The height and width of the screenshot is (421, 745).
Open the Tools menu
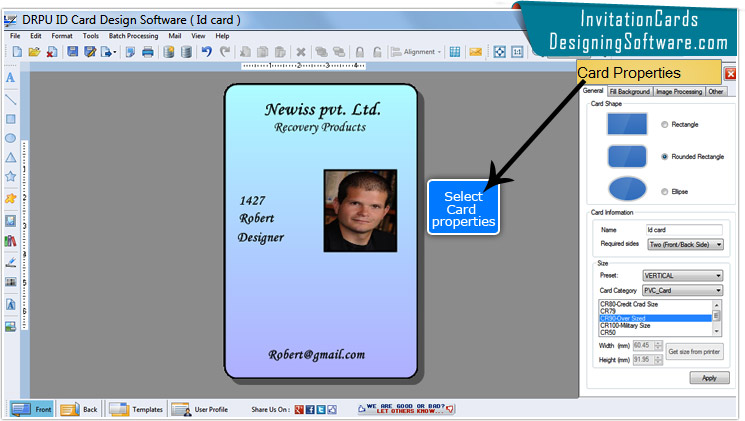coord(90,36)
